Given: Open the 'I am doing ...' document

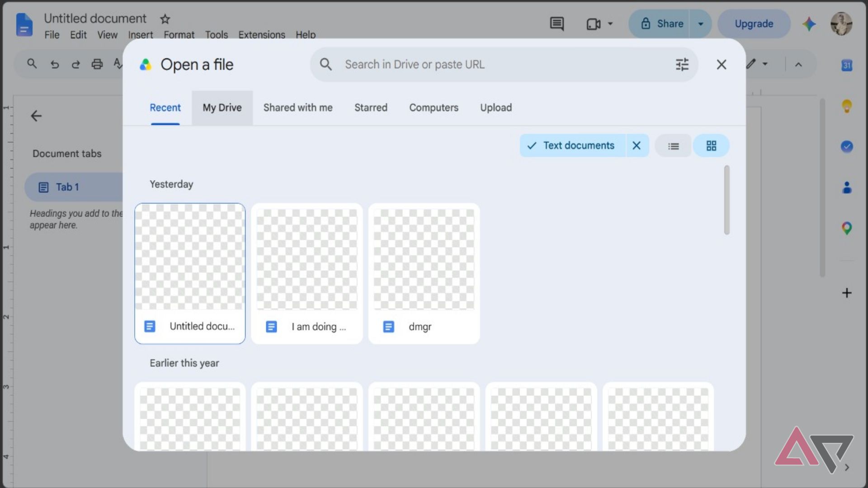Looking at the screenshot, I should pos(307,273).
